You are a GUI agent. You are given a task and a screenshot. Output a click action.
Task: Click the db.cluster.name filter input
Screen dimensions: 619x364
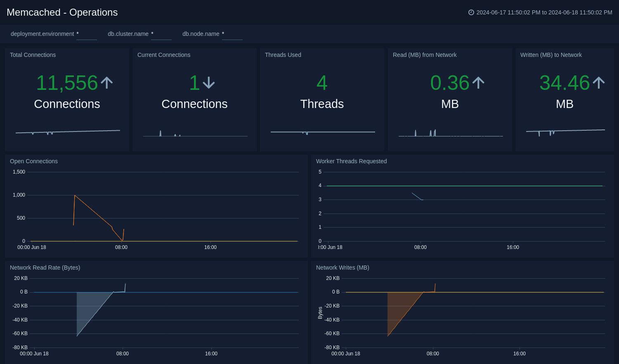click(161, 34)
